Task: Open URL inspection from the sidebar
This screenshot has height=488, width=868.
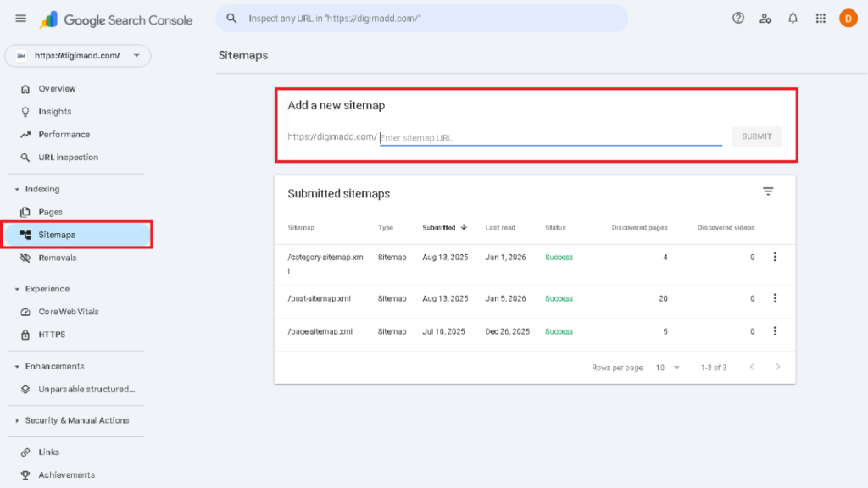Action: pos(68,158)
